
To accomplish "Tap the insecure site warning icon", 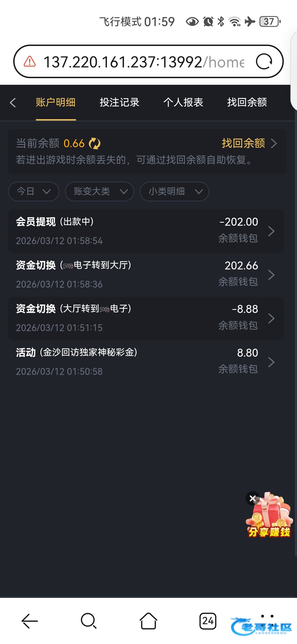I will tap(30, 62).
